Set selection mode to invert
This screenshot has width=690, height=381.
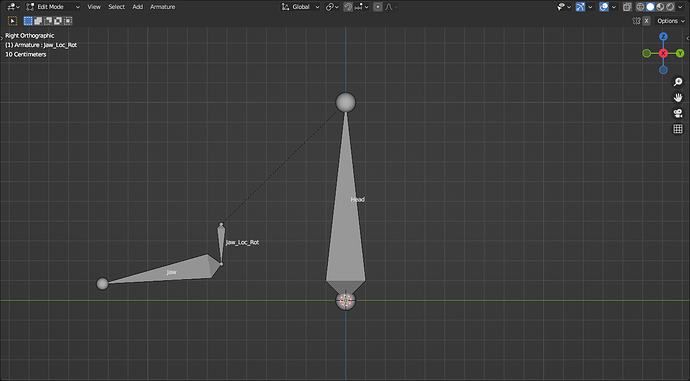click(58, 21)
